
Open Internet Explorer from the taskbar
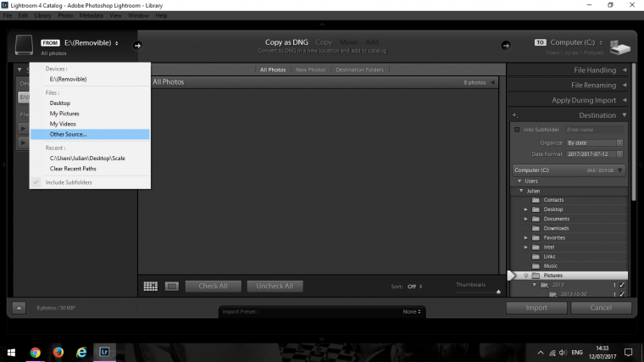pyautogui.click(x=81, y=353)
